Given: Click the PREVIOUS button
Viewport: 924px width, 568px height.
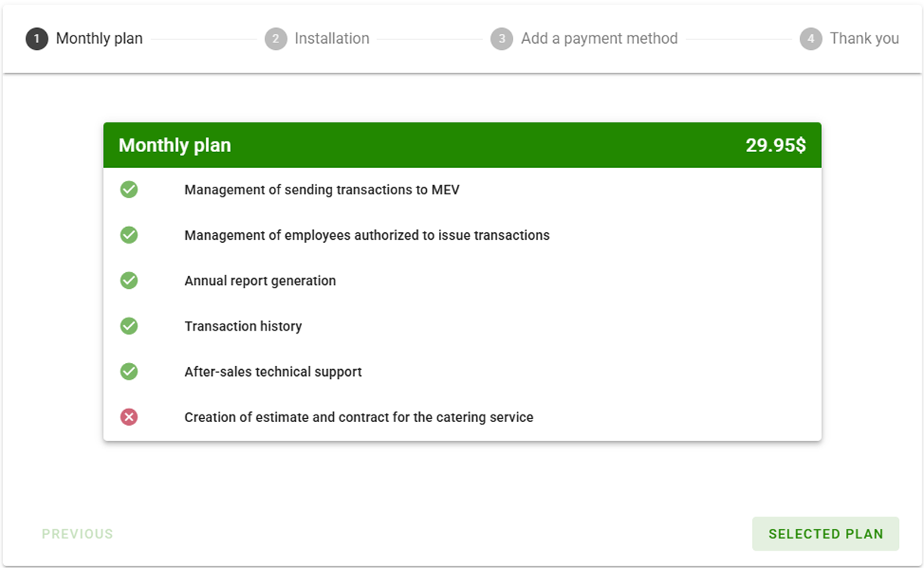Looking at the screenshot, I should pos(77,534).
